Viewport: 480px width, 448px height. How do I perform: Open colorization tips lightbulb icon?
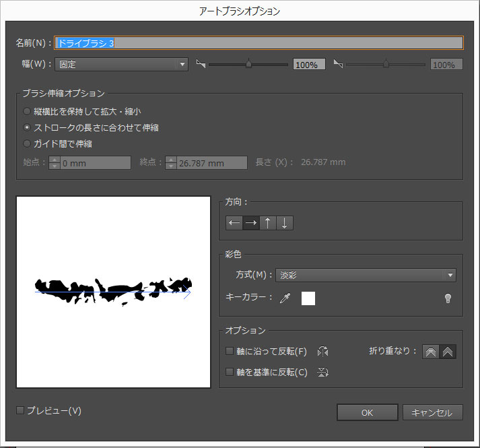(448, 298)
